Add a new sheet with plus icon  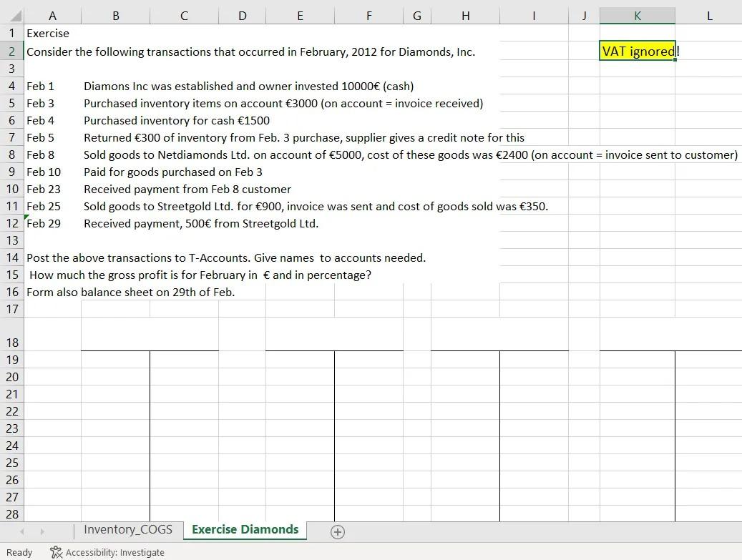338,532
